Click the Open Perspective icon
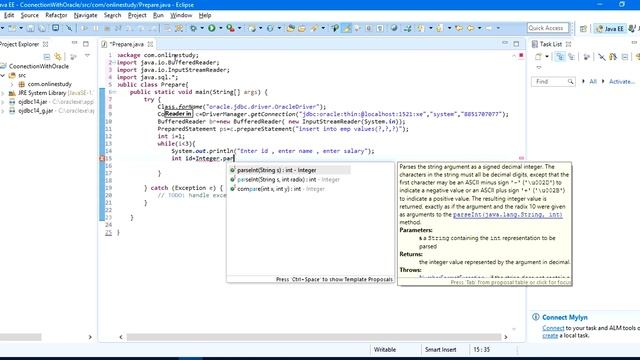 pyautogui.click(x=583, y=29)
